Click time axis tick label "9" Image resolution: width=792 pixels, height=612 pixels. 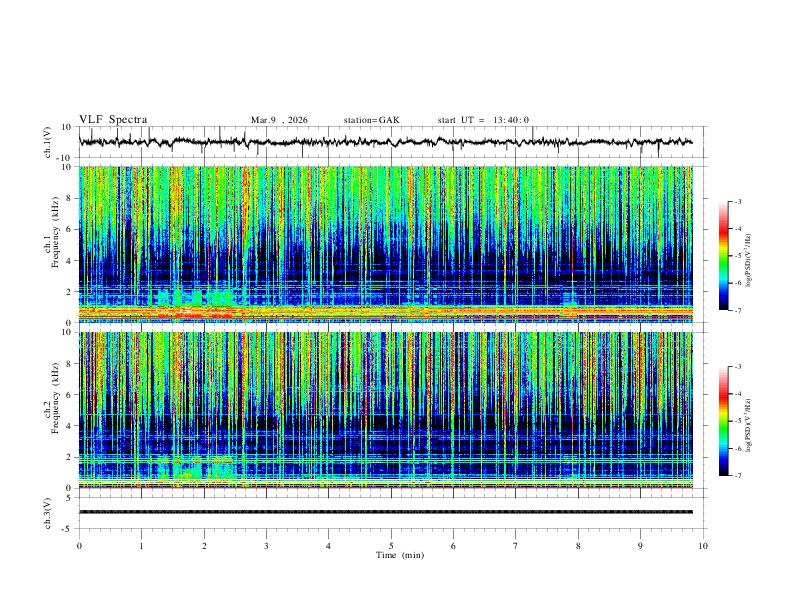click(640, 546)
